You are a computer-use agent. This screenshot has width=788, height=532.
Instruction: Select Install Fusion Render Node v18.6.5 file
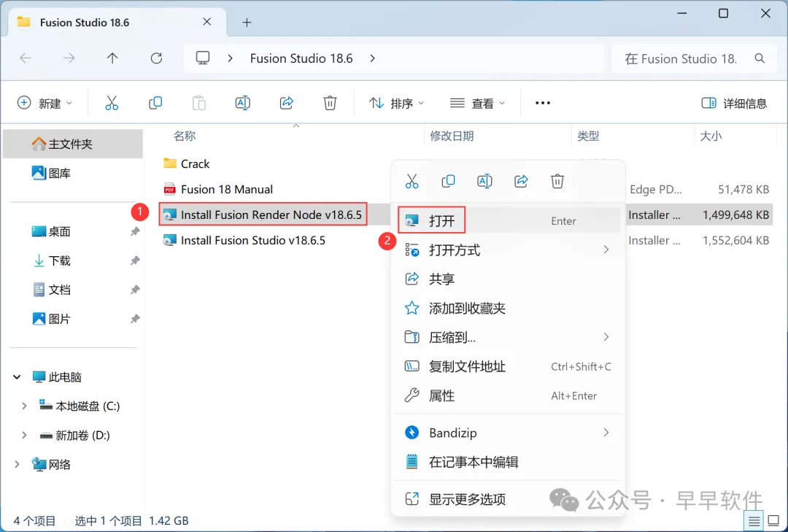point(263,215)
